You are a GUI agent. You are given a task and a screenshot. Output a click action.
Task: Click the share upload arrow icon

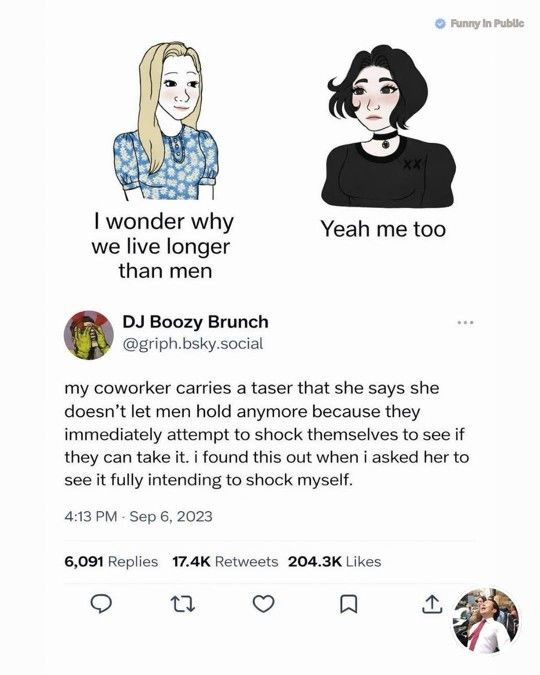coord(431,604)
